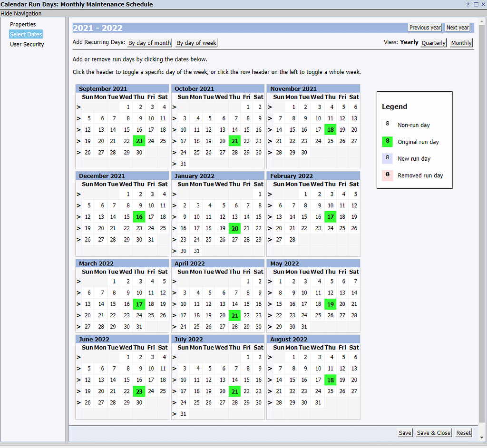Toggle run day May 19, 2022
Image resolution: width=487 pixels, height=448 pixels.
tap(330, 304)
